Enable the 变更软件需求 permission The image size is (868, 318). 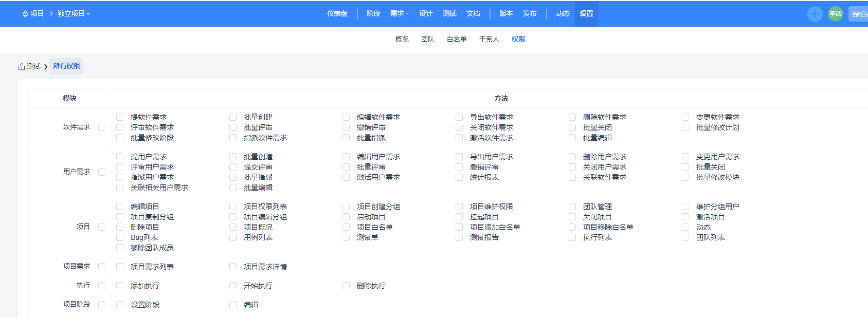click(x=685, y=117)
